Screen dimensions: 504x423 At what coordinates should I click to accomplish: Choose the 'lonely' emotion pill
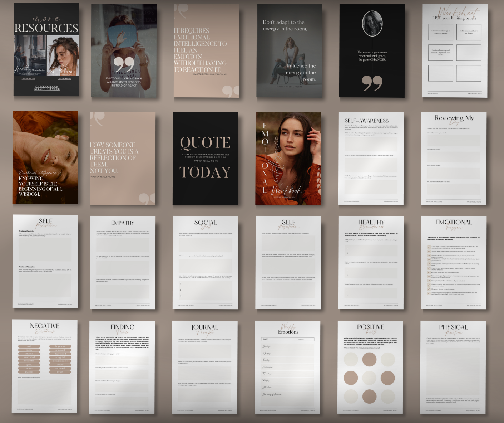pyautogui.click(x=60, y=372)
